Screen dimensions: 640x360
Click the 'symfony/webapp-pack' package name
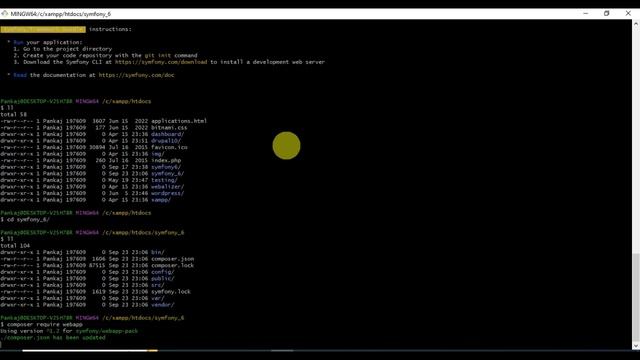tap(107, 331)
